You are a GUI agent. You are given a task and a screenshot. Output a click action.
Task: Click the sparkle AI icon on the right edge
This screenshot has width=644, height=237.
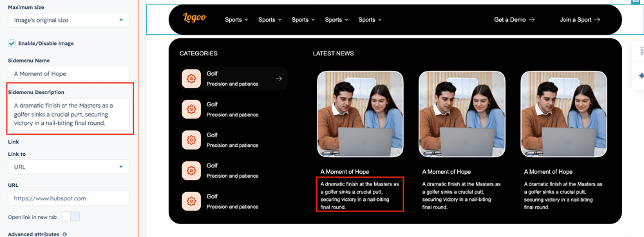point(641,76)
